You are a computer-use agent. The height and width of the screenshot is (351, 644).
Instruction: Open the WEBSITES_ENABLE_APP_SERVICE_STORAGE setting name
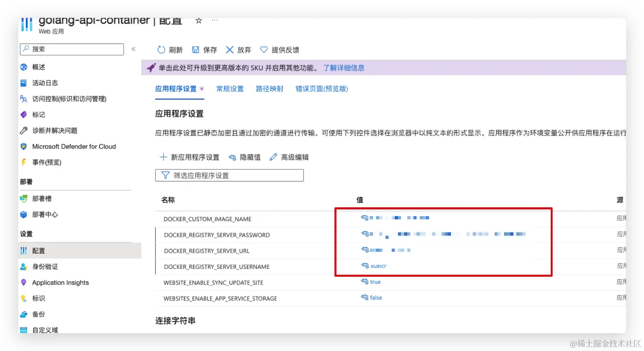(x=220, y=298)
